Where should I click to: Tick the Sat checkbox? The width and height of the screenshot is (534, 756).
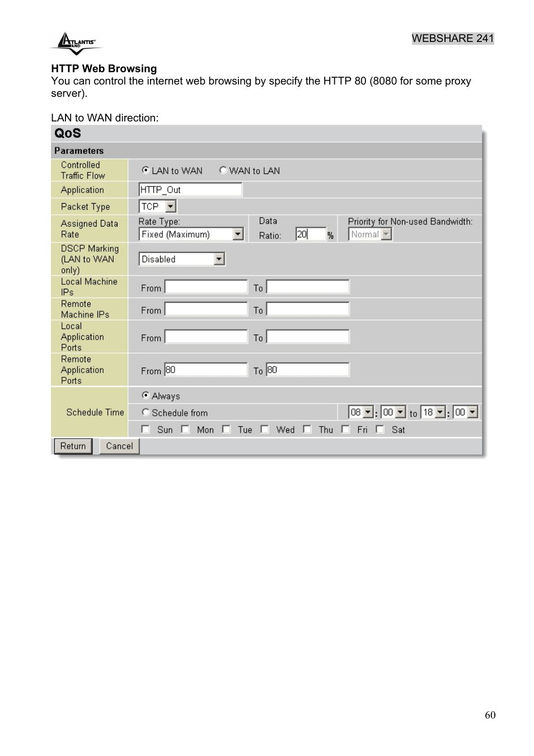tap(380, 429)
